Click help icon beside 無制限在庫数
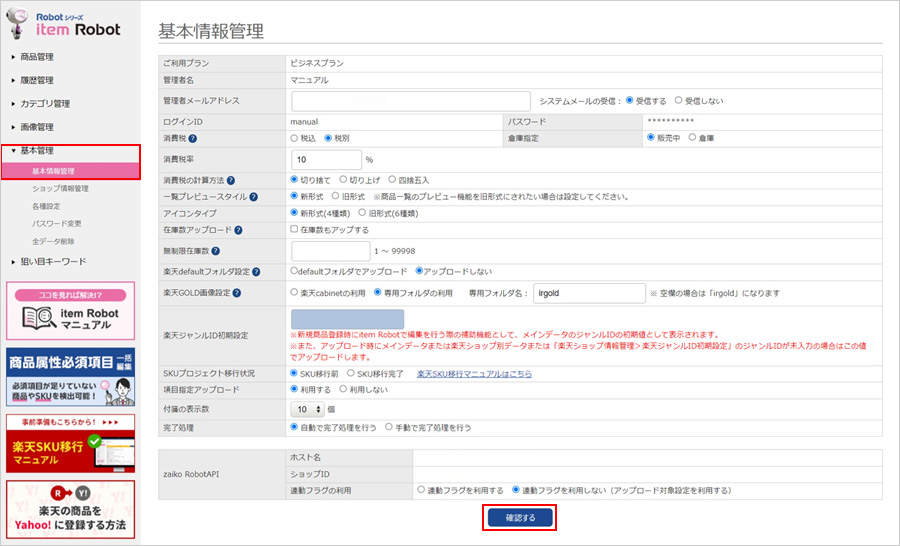900x546 pixels. click(217, 250)
